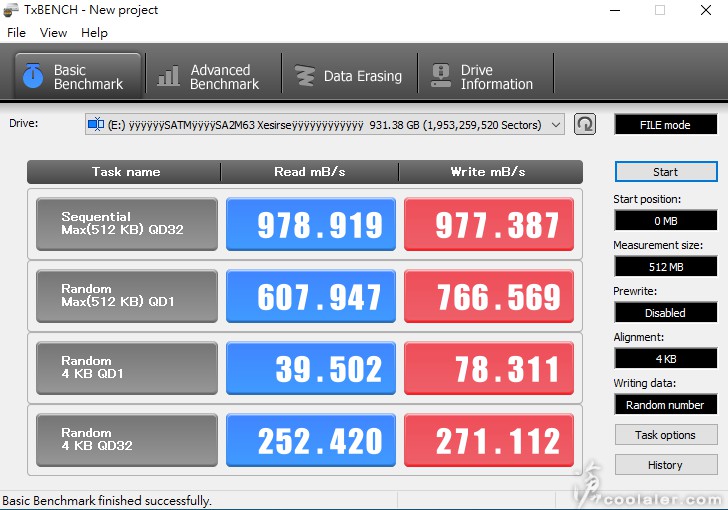Click 4 KB QD1 read value 39.502
Viewport: 728px width, 510px height.
pyautogui.click(x=311, y=368)
